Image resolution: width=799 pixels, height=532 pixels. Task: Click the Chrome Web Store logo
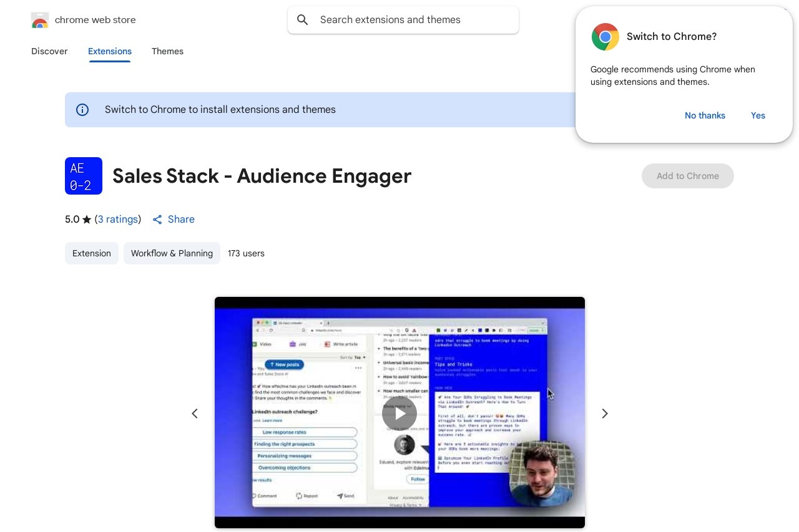click(39, 20)
